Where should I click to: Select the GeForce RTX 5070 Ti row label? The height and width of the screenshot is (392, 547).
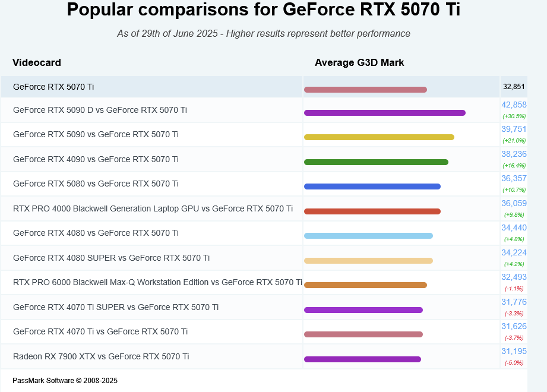tap(53, 87)
